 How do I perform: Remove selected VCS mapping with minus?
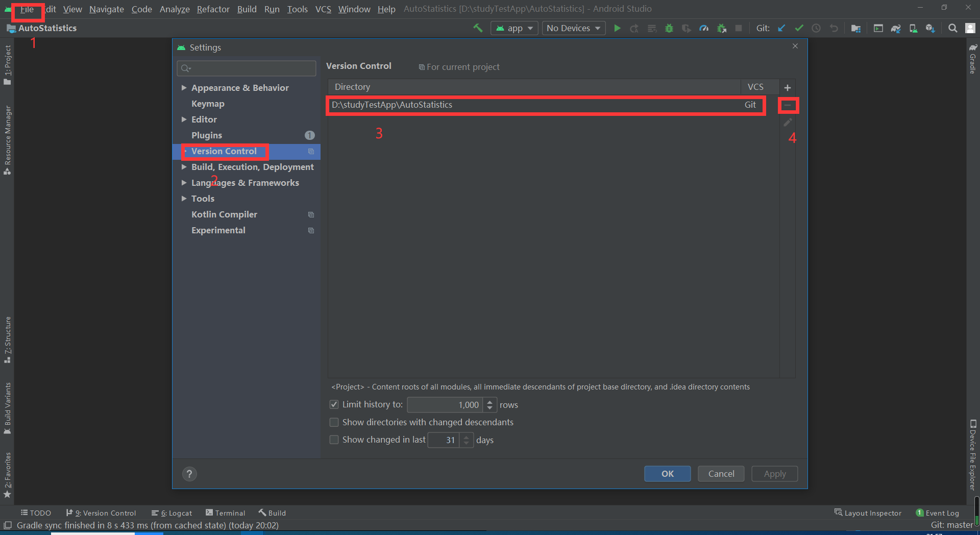[x=788, y=105]
